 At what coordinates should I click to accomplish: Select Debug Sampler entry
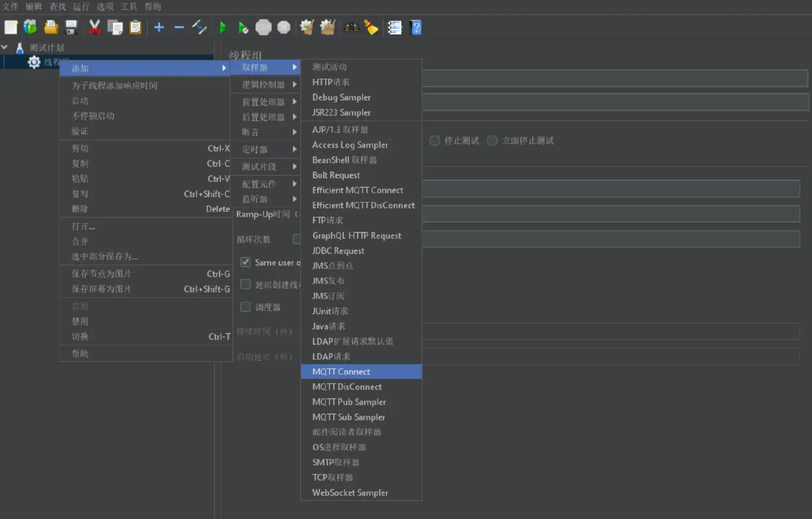[362, 97]
